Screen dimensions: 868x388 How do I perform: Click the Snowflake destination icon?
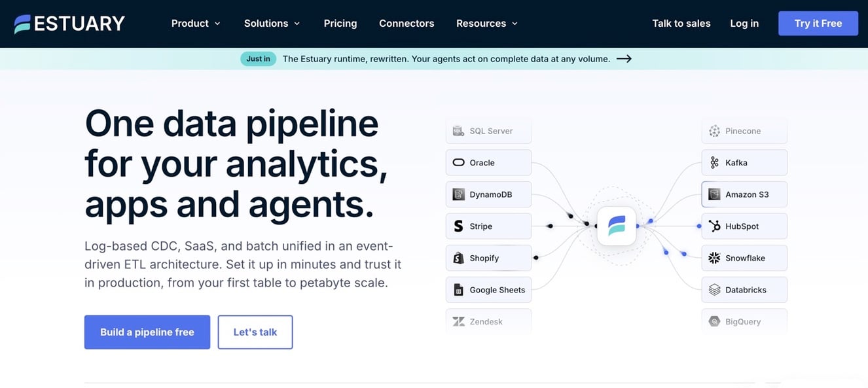[x=714, y=258]
